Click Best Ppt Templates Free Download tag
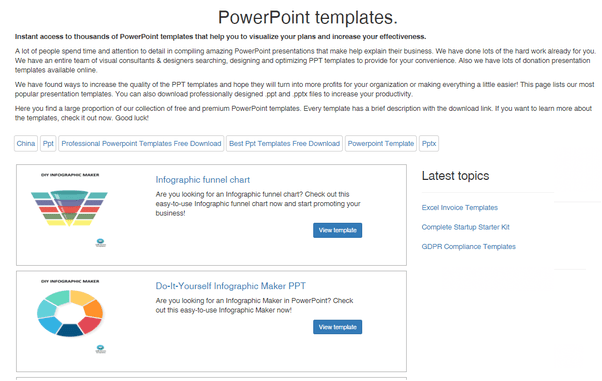The width and height of the screenshot is (602, 381). pos(284,144)
